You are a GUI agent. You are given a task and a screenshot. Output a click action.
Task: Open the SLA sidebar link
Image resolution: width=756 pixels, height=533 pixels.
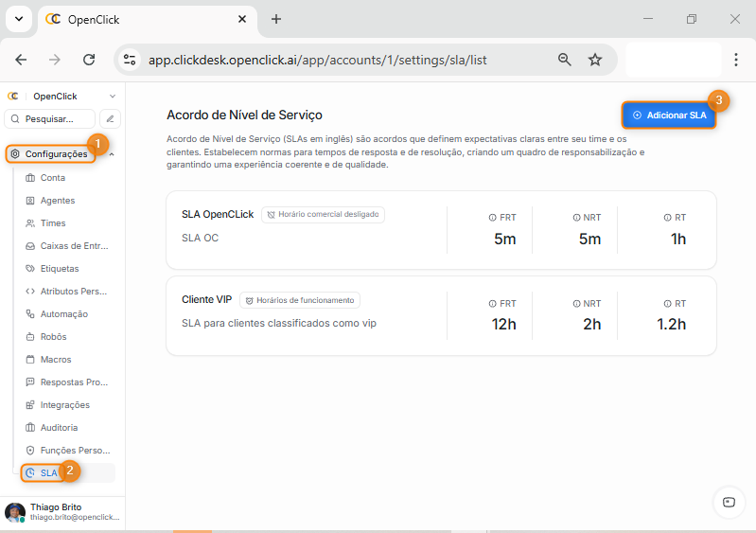47,472
